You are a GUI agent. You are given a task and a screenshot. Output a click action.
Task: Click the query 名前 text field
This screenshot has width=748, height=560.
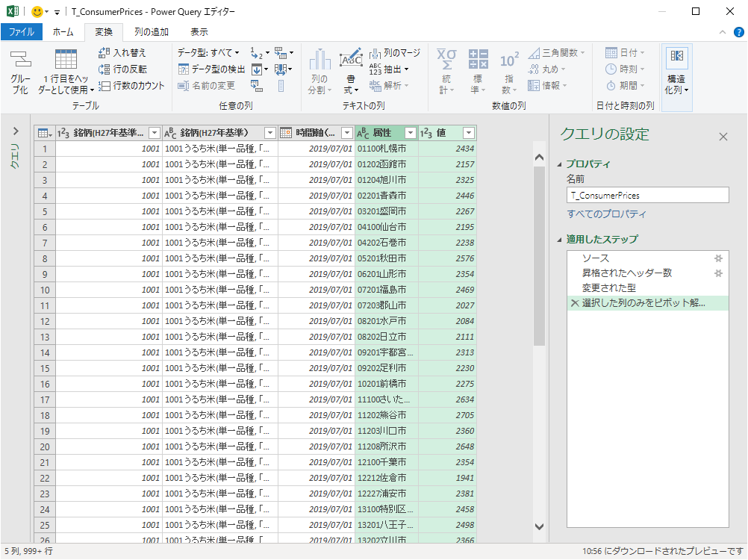[x=647, y=195]
